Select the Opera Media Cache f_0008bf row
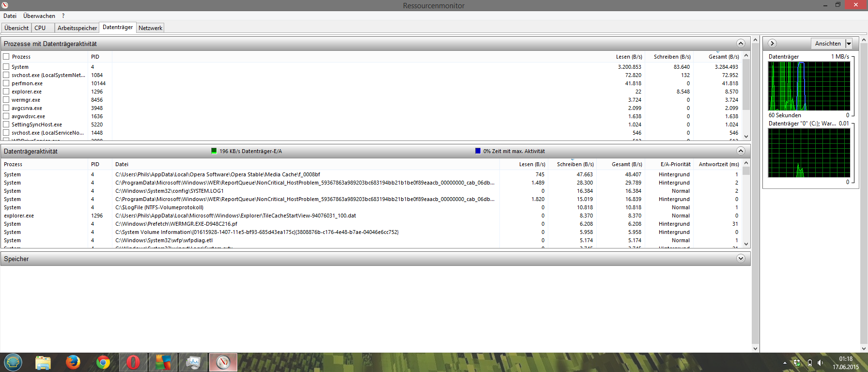 pos(372,174)
